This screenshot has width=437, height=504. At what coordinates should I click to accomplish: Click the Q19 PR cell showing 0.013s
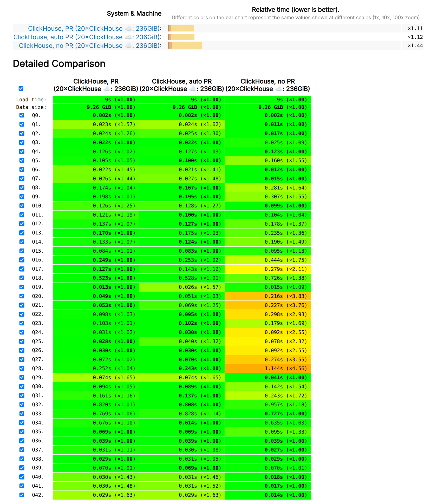click(x=96, y=287)
